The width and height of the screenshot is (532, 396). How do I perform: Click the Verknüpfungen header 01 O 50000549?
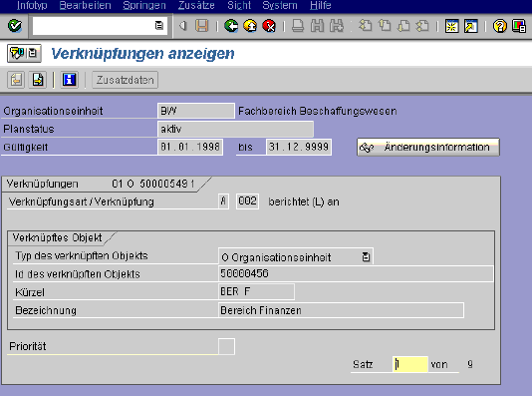(153, 184)
